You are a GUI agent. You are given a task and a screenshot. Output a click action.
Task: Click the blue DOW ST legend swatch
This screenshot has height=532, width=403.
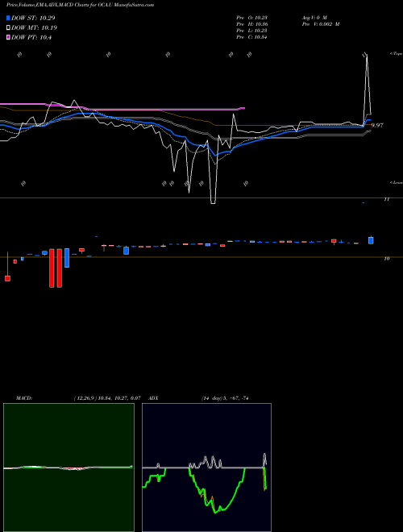[8, 18]
